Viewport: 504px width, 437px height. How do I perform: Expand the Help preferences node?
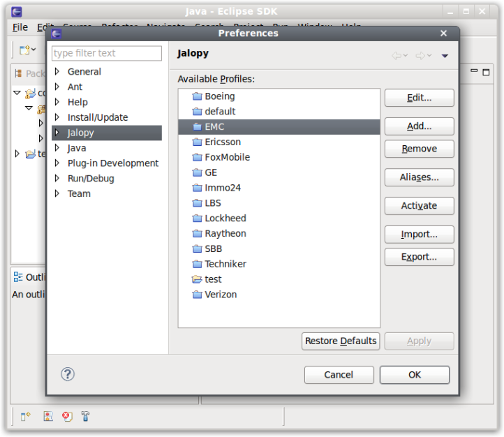point(57,102)
